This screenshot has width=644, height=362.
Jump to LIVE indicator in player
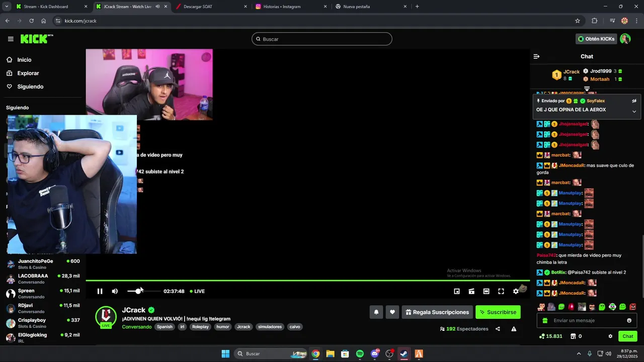[x=197, y=291]
